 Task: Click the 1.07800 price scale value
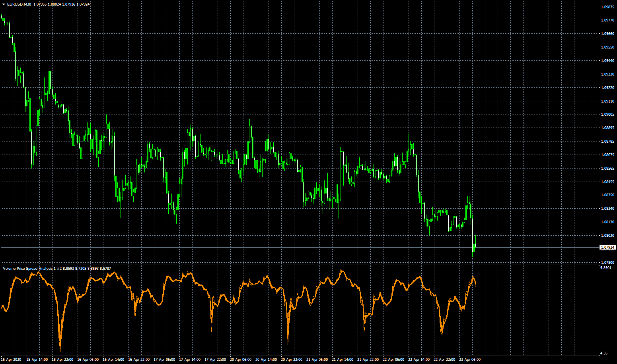609,263
